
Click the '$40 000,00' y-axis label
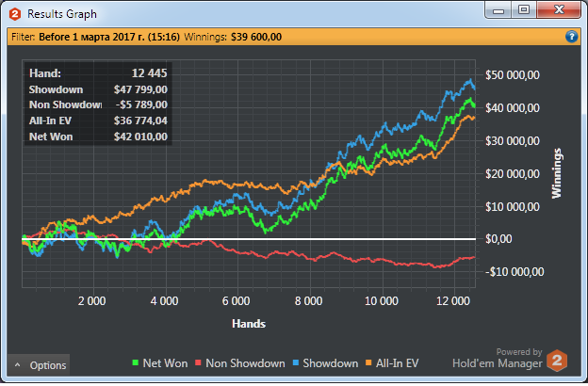click(513, 108)
